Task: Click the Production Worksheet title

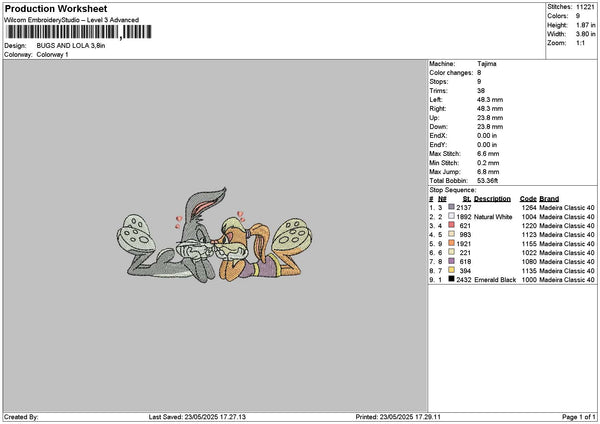Action: [x=56, y=9]
